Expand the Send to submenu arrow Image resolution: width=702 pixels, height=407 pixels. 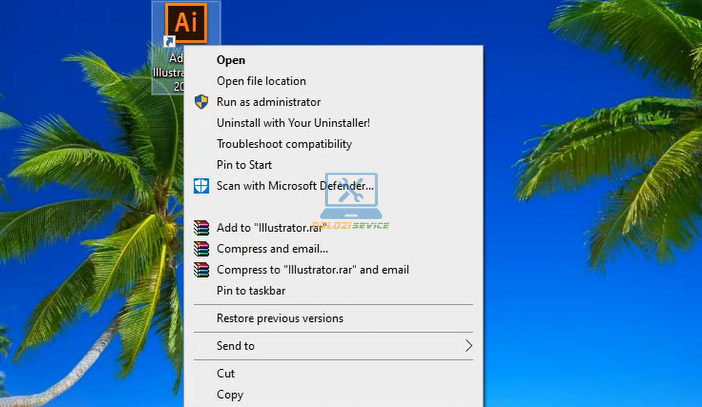tap(467, 346)
